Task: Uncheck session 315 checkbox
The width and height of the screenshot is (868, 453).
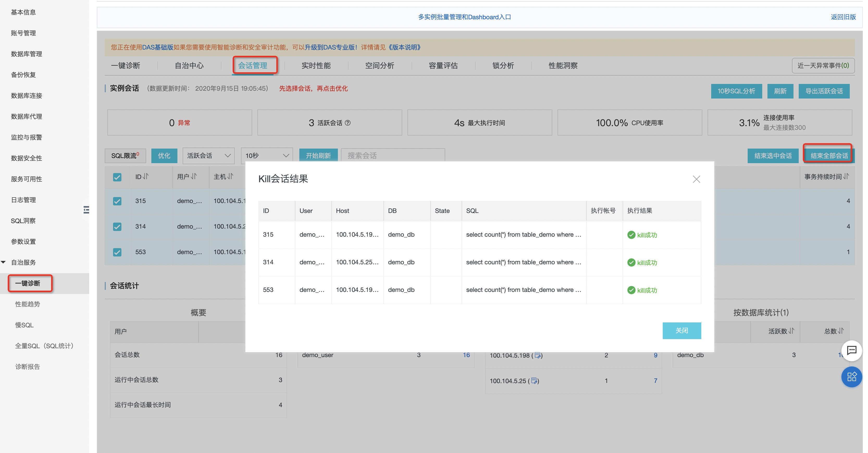Action: click(x=117, y=201)
